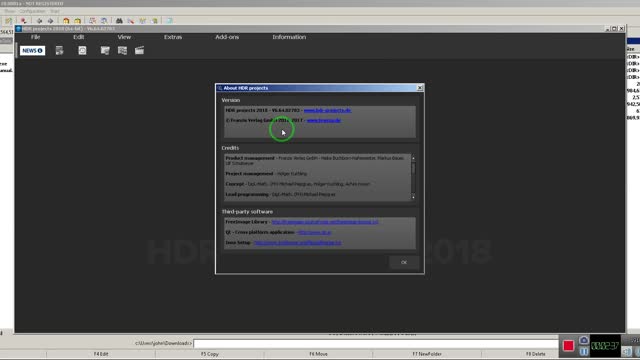Click the toolbar icon right of NEWS
The image size is (640, 360).
pos(60,51)
